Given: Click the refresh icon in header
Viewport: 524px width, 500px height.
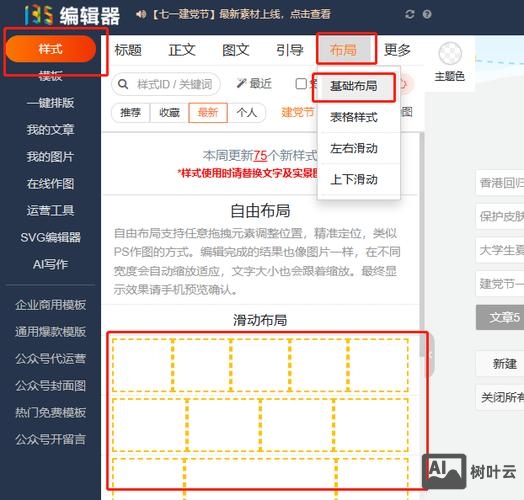Looking at the screenshot, I should 409,14.
